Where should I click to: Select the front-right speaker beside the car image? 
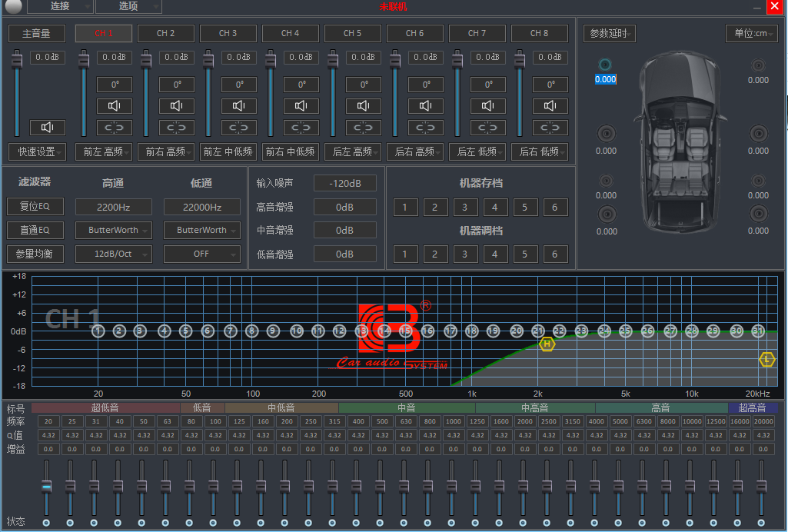(758, 65)
